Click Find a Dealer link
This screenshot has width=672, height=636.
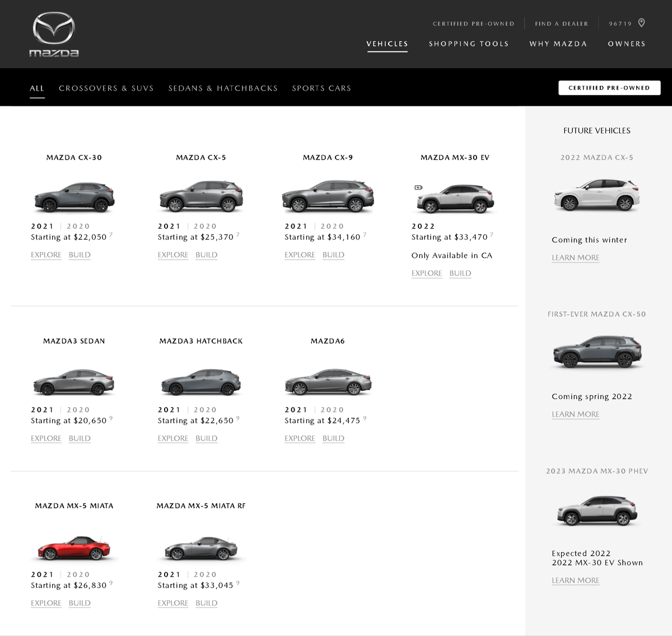(x=562, y=24)
